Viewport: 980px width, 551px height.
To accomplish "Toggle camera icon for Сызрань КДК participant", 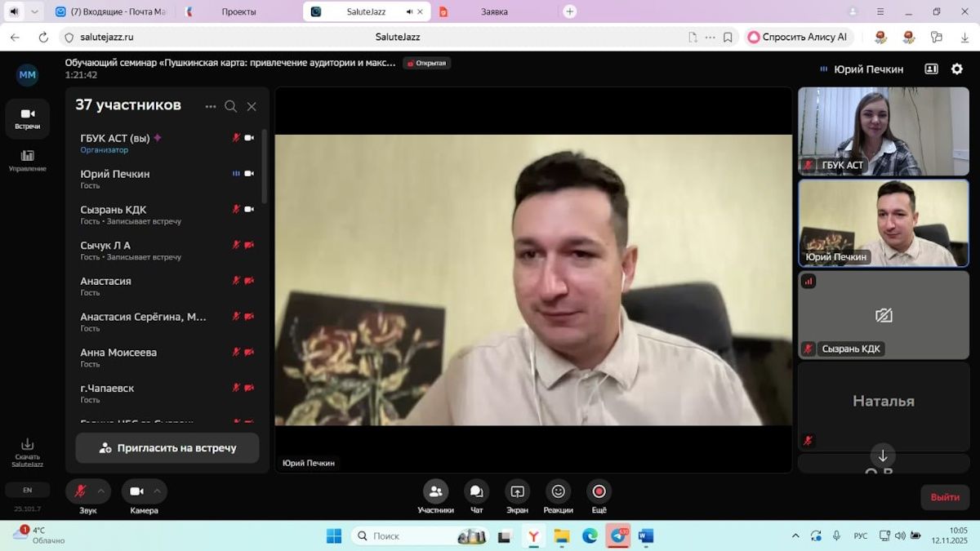I will pos(249,209).
